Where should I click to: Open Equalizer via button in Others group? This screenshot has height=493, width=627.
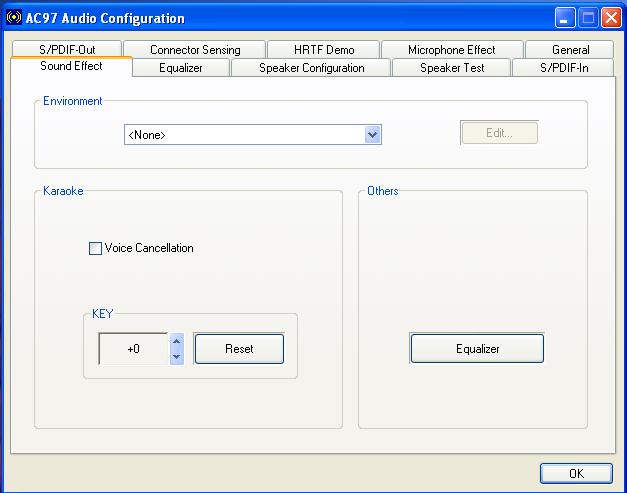coord(477,349)
